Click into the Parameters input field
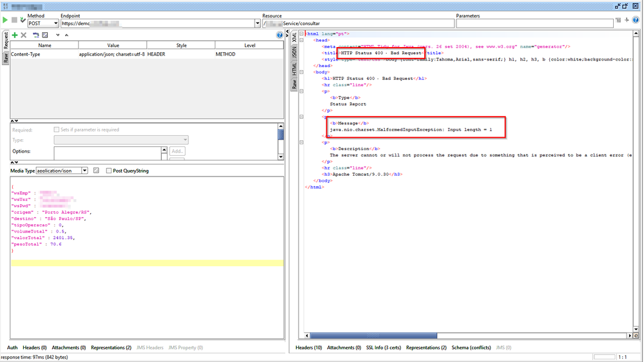 (x=534, y=24)
